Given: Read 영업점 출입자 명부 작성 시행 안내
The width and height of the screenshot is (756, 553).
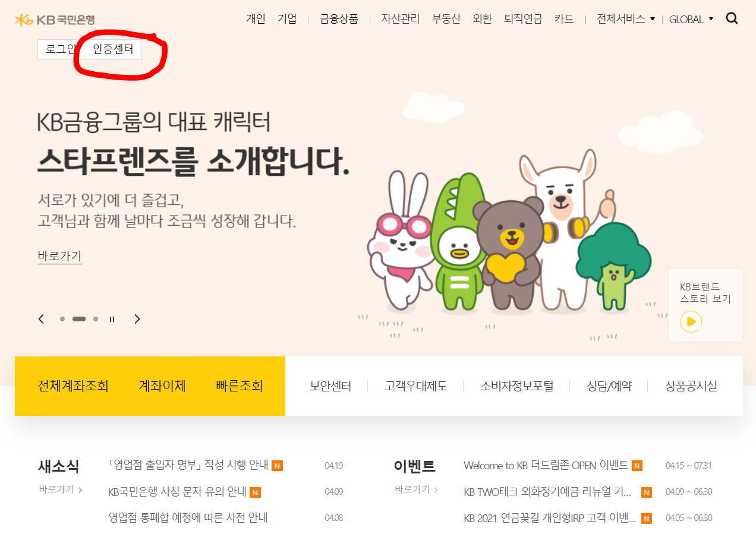Looking at the screenshot, I should coord(188,465).
